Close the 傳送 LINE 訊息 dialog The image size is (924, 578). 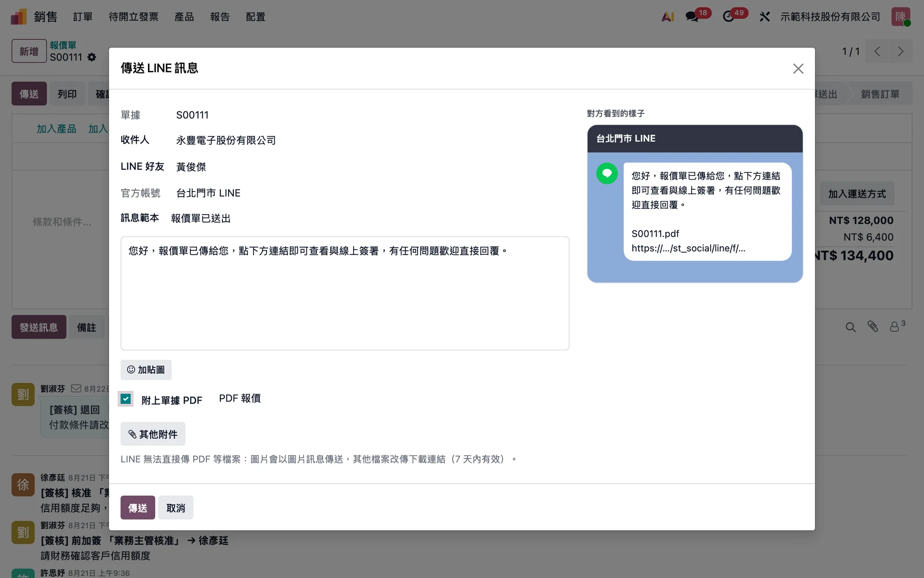click(798, 68)
